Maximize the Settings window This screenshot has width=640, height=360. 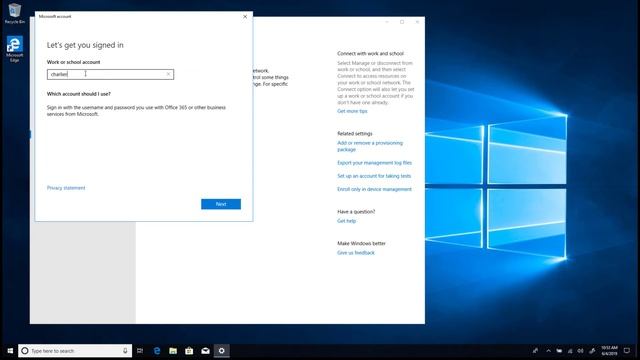[402, 22]
